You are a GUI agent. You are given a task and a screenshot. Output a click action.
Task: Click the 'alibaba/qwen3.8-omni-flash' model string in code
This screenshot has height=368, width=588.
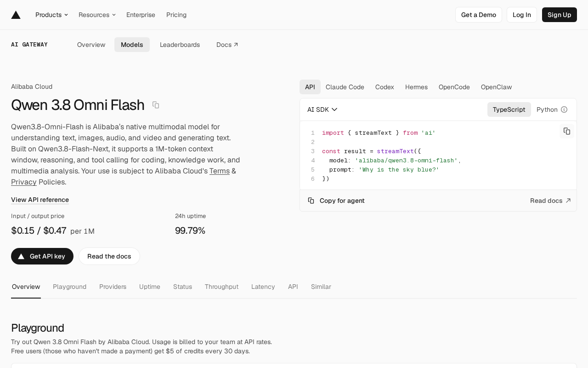pos(407,160)
